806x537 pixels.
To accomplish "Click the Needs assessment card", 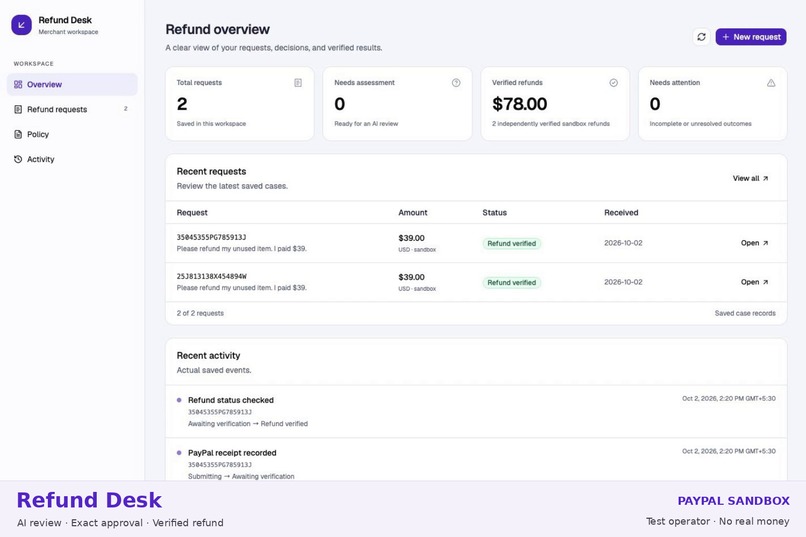I will tap(397, 103).
